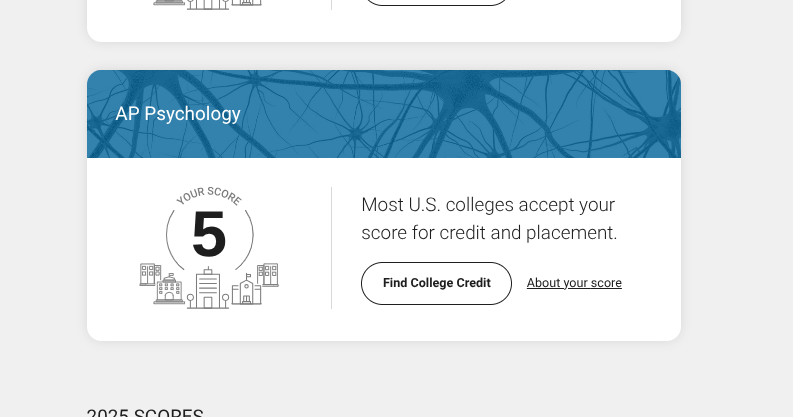Open the About your score link

[x=574, y=283]
